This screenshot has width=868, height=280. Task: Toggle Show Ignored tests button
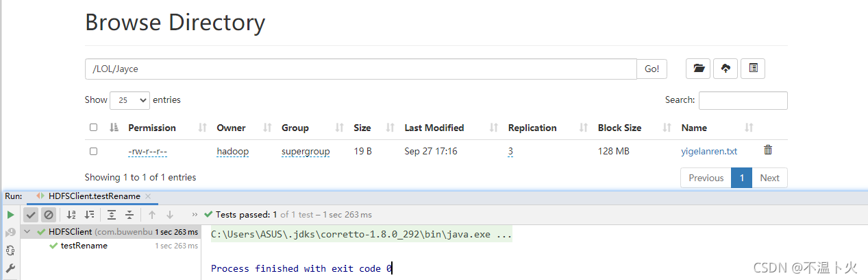pos(48,215)
